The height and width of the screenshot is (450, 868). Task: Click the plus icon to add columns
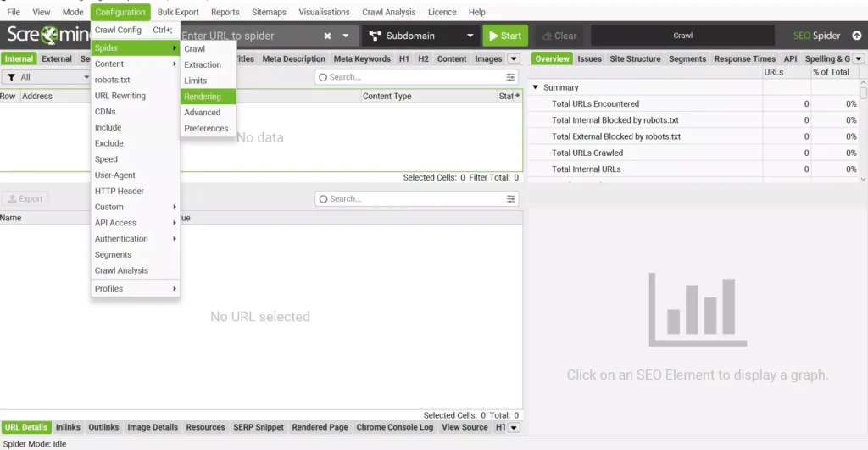[x=518, y=96]
